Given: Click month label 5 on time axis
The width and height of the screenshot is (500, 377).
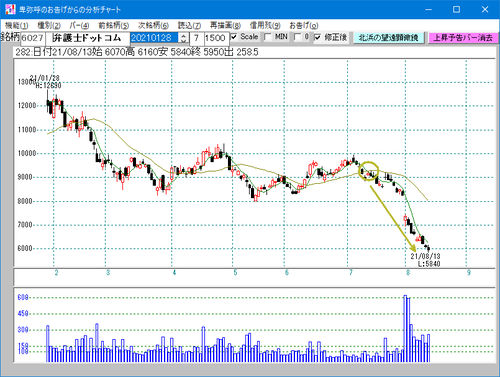Looking at the screenshot, I should coord(235,273).
